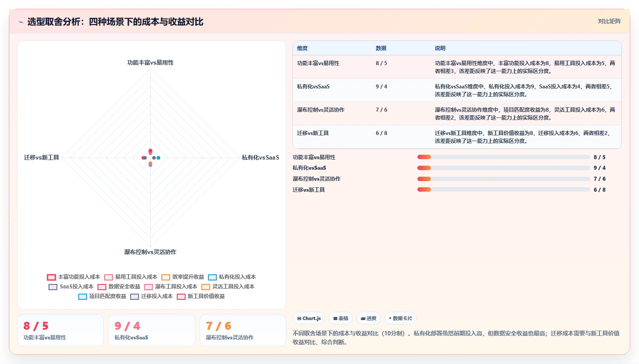
Task: Click progress value 6 / 8 at right
Action: [599, 189]
